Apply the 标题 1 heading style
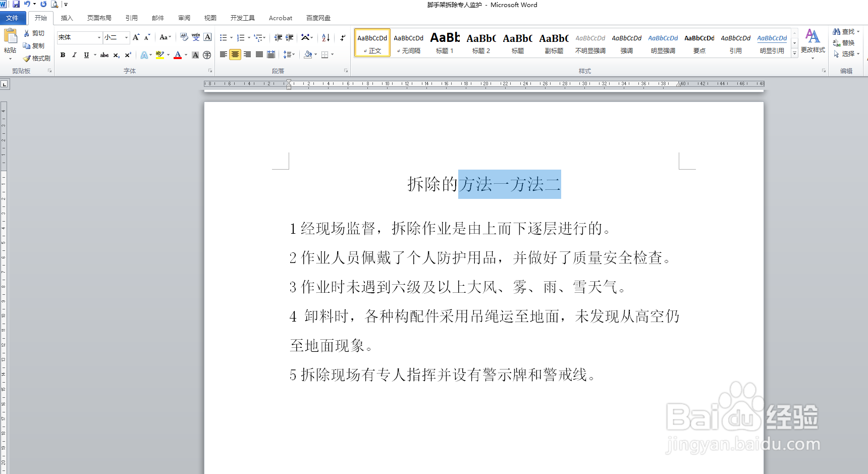 tap(445, 43)
